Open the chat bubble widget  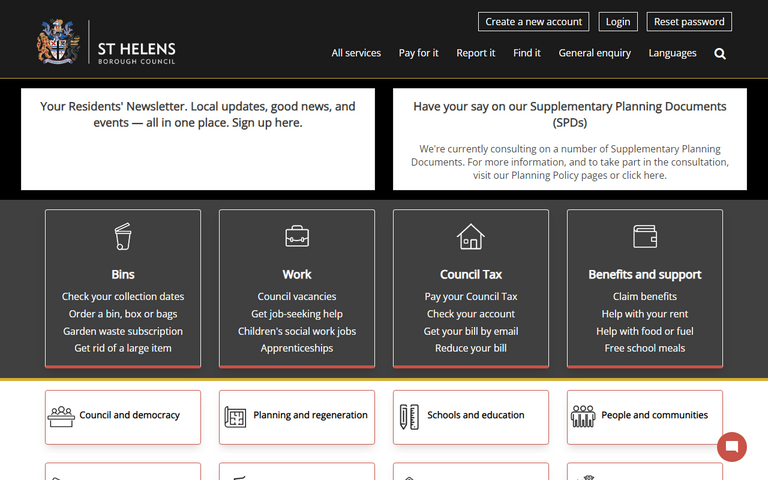pos(732,447)
